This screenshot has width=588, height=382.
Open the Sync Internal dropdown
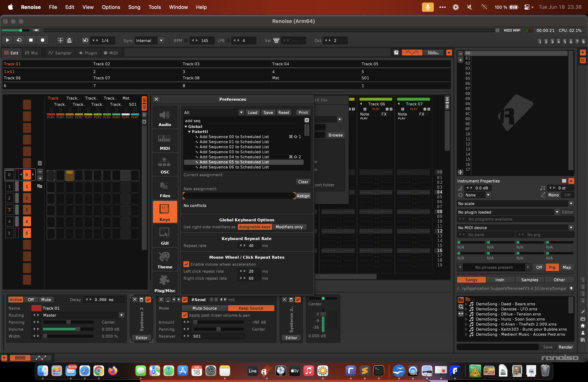point(161,40)
